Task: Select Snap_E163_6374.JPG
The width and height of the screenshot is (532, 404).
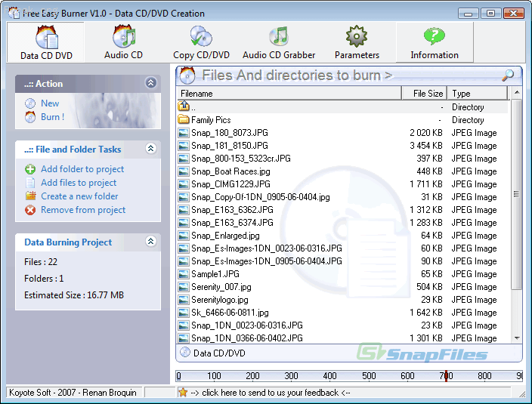Action: pos(232,223)
